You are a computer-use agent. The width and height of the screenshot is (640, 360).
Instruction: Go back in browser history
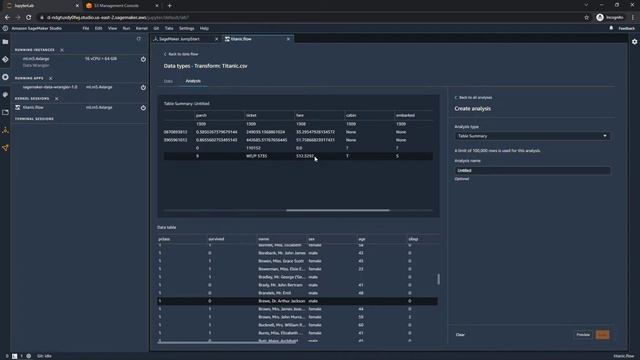click(7, 18)
